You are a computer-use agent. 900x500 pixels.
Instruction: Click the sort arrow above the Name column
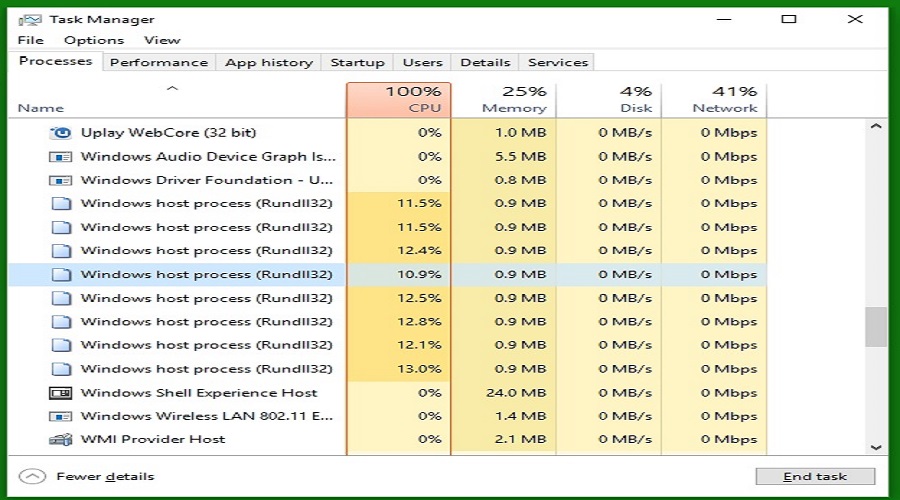coord(172,88)
